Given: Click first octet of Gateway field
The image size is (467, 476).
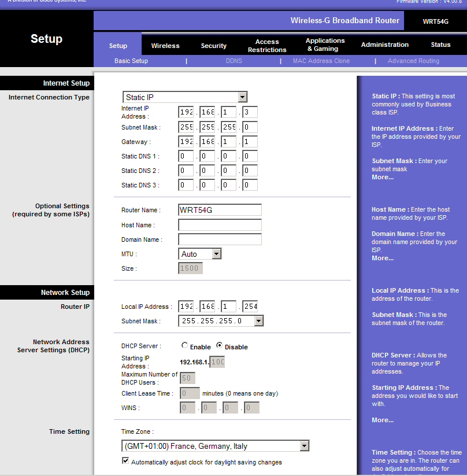Looking at the screenshot, I should click(186, 142).
